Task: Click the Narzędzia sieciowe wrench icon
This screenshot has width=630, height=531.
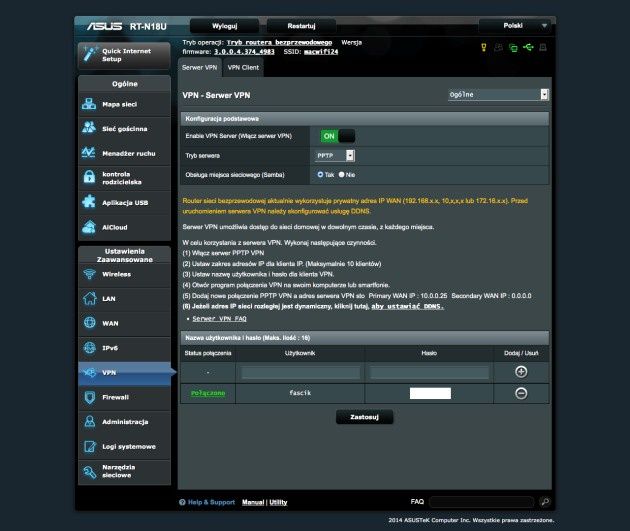Action: pyautogui.click(x=89, y=471)
